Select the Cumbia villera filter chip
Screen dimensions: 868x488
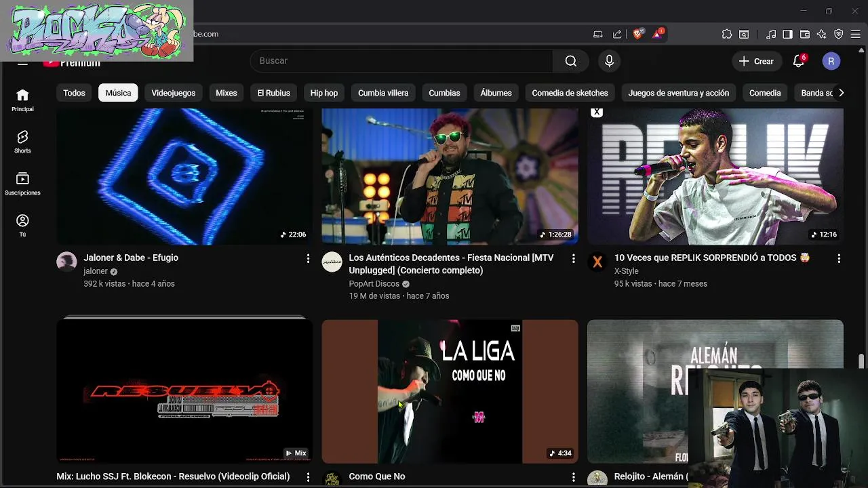[383, 93]
